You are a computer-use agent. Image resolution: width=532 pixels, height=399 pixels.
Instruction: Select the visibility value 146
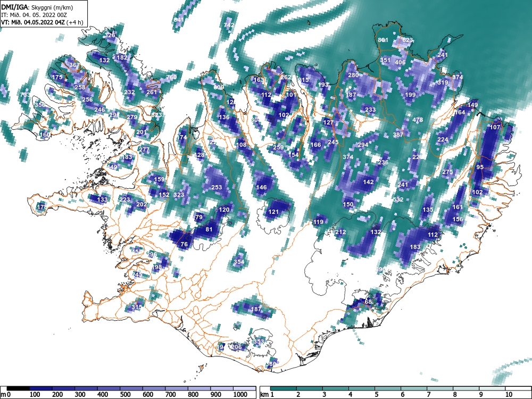pyautogui.click(x=261, y=187)
